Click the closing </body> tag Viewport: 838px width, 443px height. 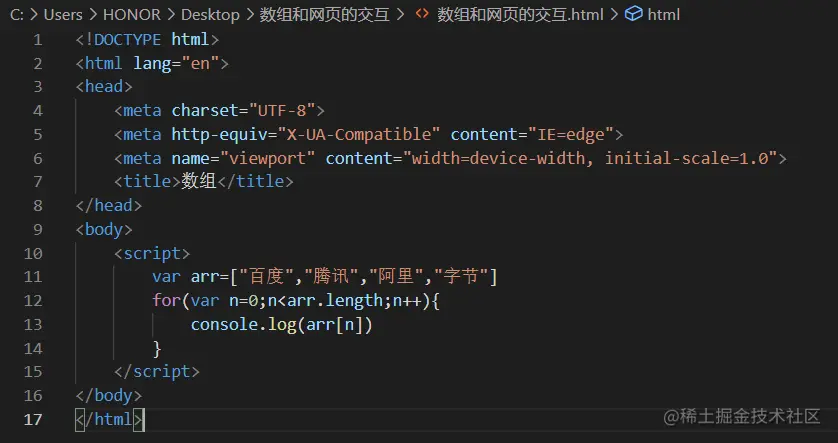coord(108,395)
